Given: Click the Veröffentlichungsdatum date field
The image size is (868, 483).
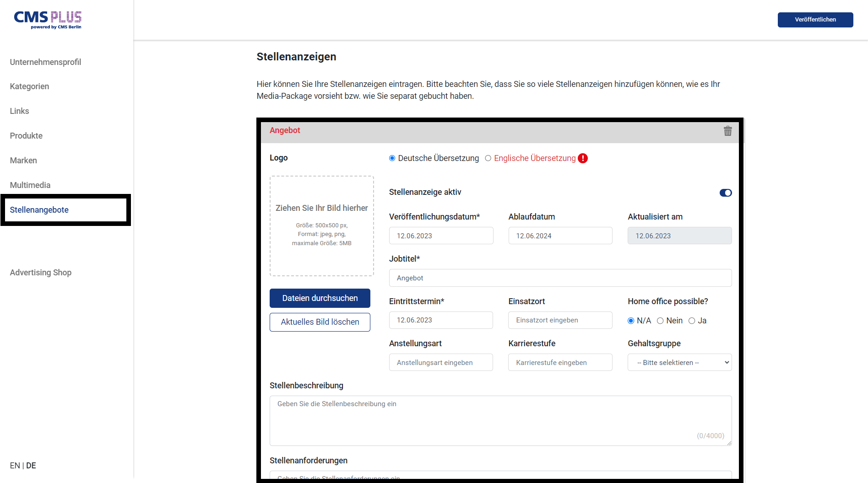Looking at the screenshot, I should [x=441, y=236].
